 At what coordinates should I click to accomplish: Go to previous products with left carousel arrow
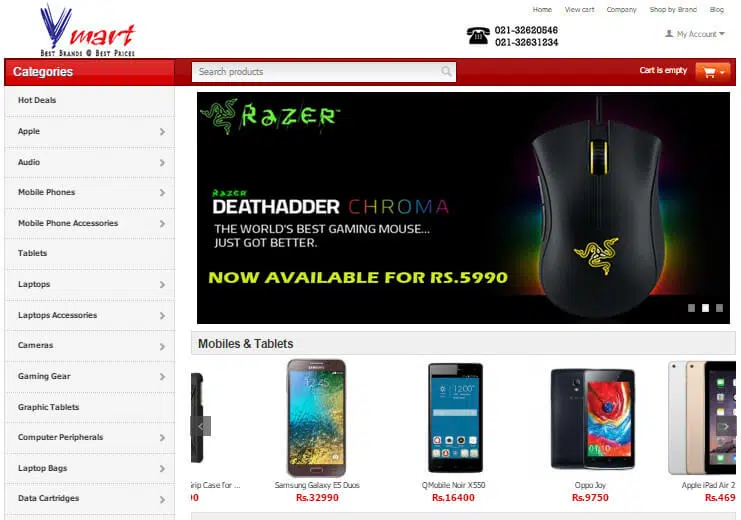(x=200, y=426)
